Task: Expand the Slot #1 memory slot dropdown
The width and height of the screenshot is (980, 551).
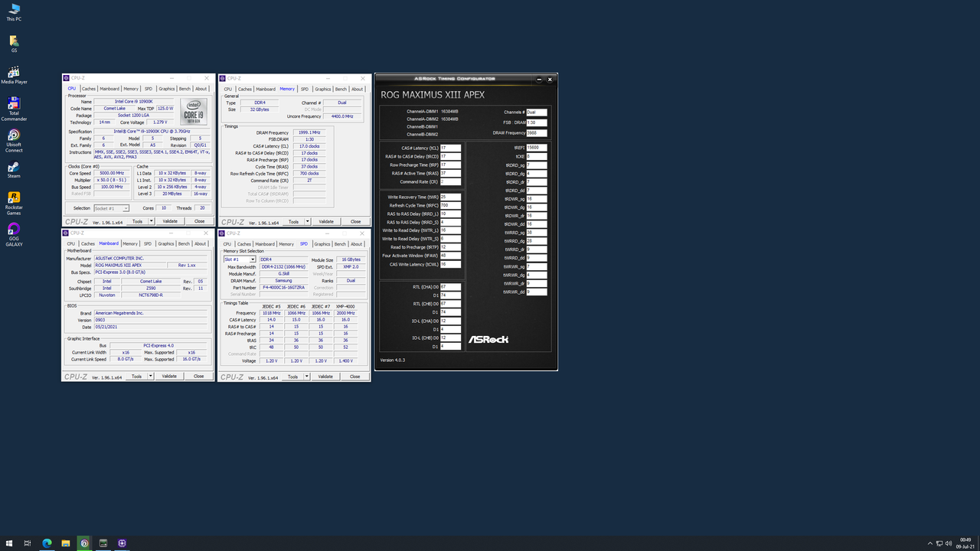Action: [x=252, y=259]
